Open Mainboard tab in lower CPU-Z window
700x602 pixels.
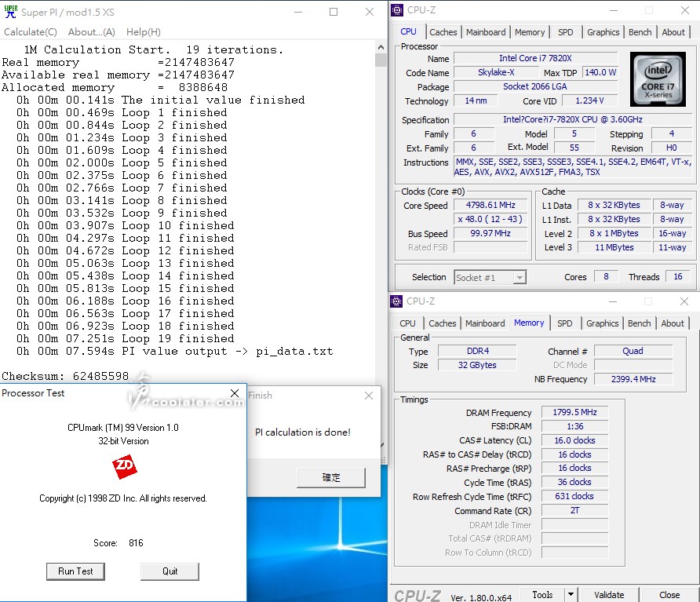click(485, 323)
